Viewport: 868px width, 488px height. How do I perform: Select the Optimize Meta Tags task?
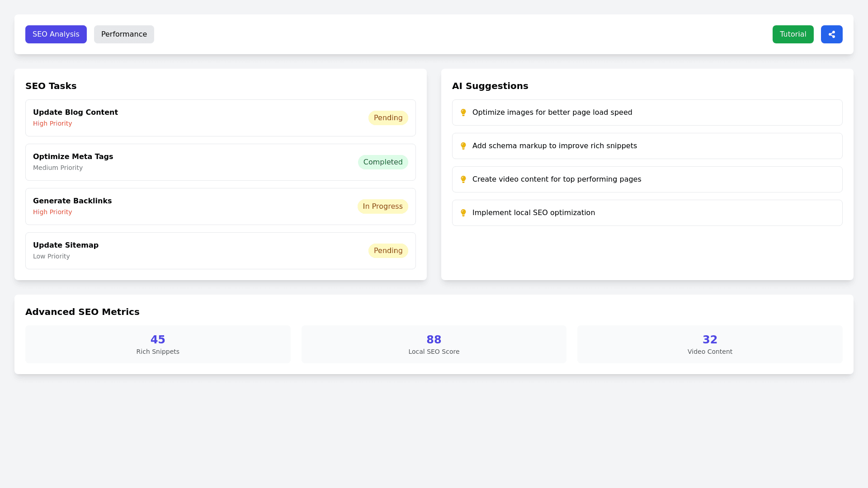pyautogui.click(x=73, y=157)
